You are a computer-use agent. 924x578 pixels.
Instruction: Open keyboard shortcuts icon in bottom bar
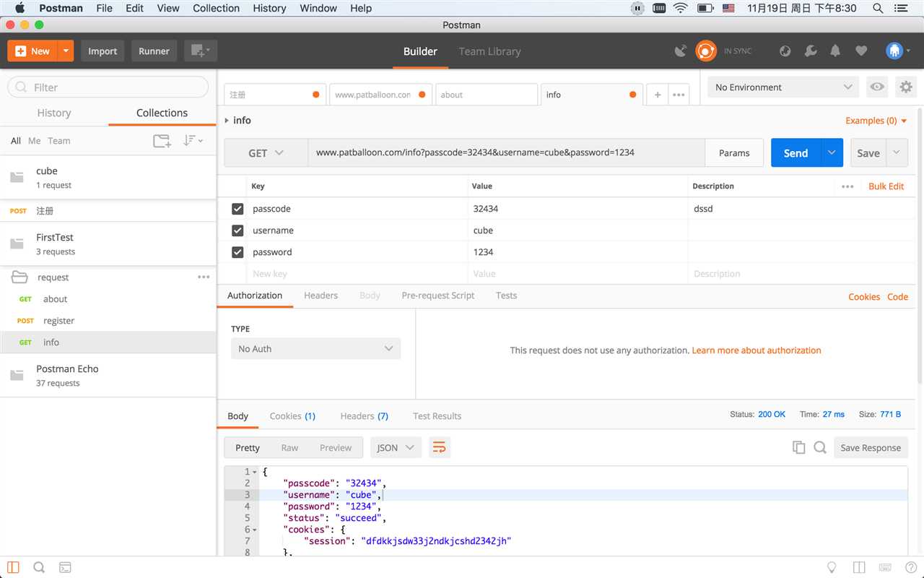pyautogui.click(x=885, y=567)
